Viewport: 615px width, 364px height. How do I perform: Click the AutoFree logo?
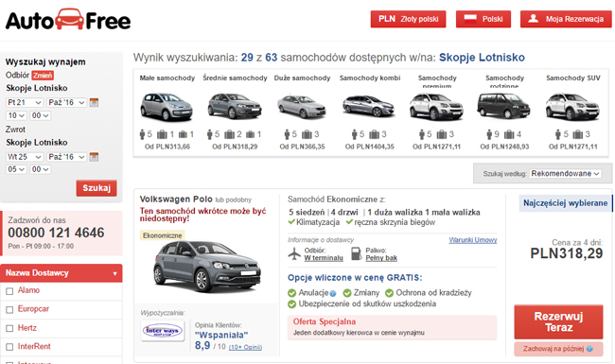pos(68,20)
